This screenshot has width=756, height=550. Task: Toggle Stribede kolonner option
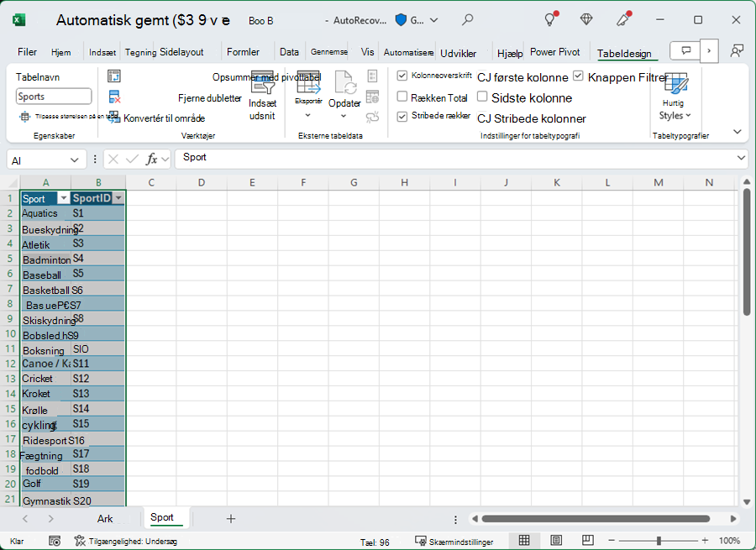[532, 118]
